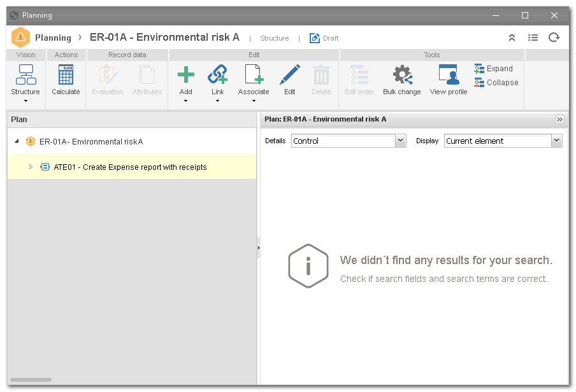Maximize the Planning window
576x392 pixels.
coord(525,15)
